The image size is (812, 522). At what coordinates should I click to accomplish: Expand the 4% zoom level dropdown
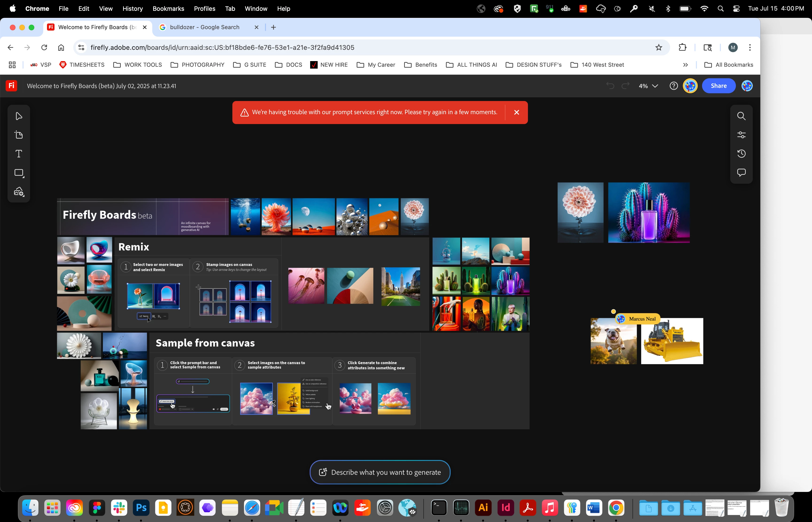tap(648, 86)
